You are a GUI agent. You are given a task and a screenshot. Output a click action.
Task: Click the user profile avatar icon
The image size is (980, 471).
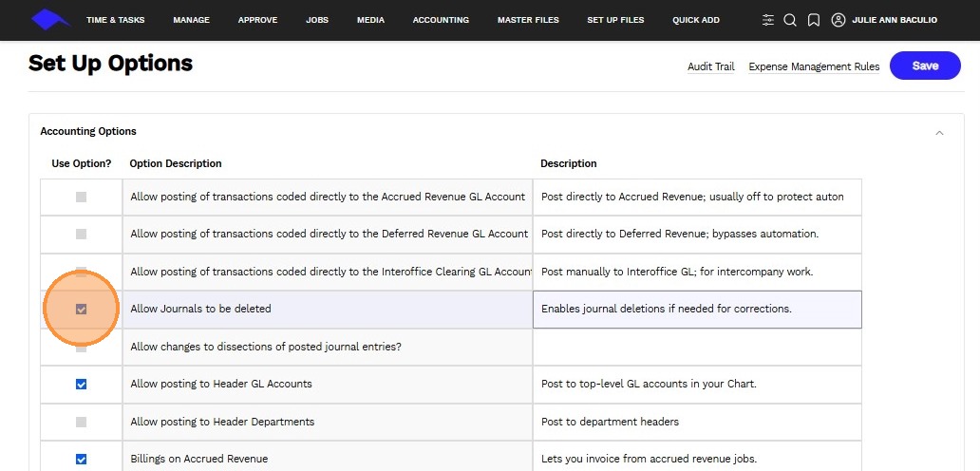[x=839, y=20]
